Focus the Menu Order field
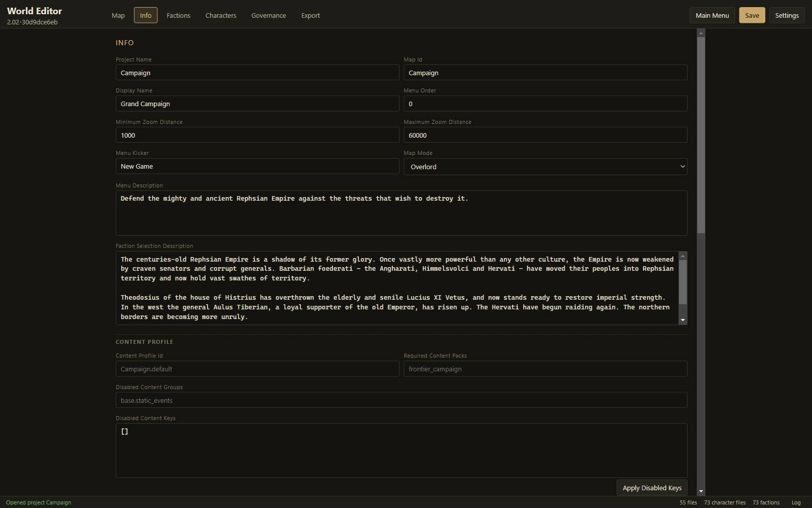812x508 pixels. pyautogui.click(x=546, y=104)
